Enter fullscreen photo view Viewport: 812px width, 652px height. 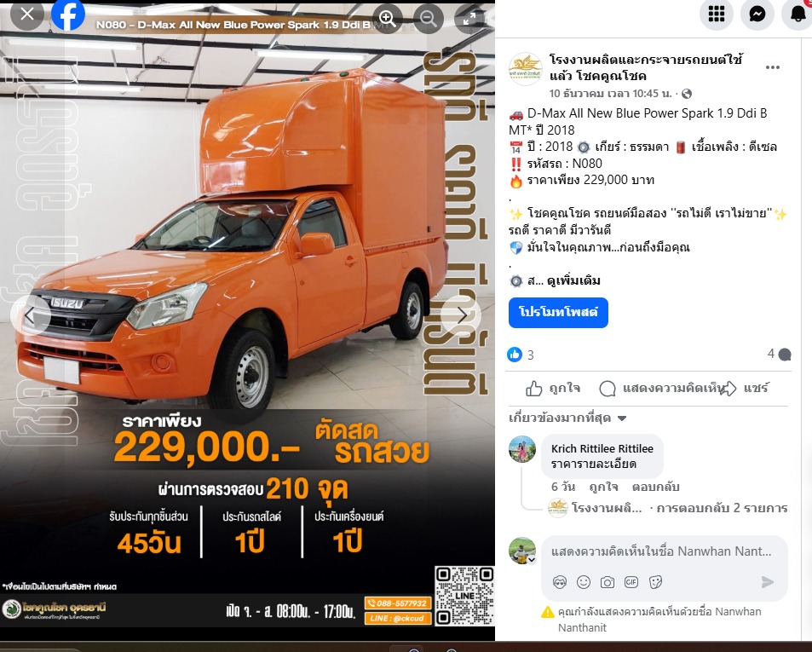pyautogui.click(x=469, y=19)
